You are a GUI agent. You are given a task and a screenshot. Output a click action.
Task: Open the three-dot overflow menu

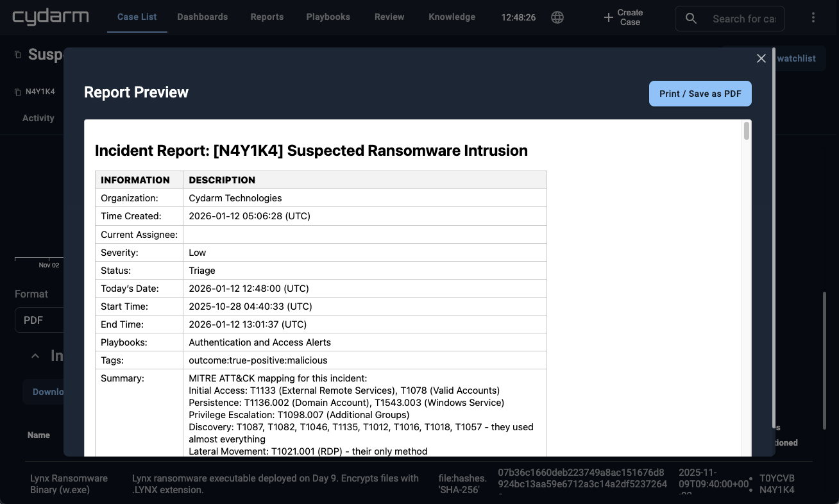click(x=813, y=17)
